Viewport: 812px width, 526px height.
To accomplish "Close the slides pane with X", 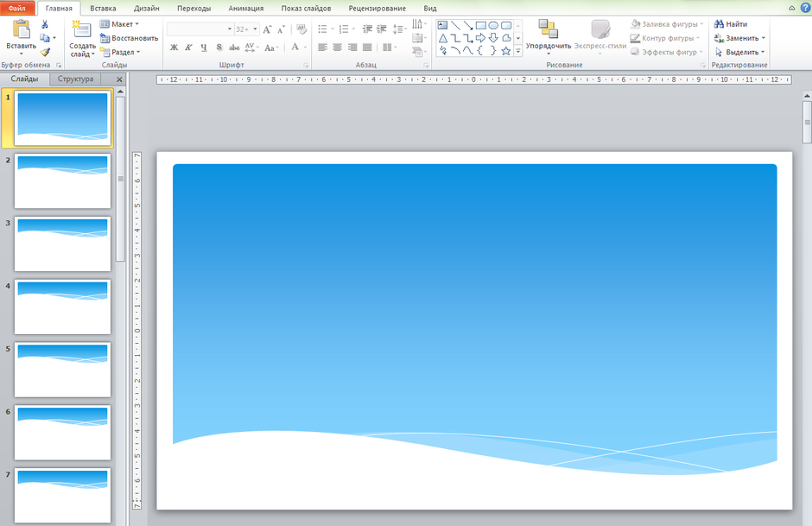I will click(x=119, y=79).
